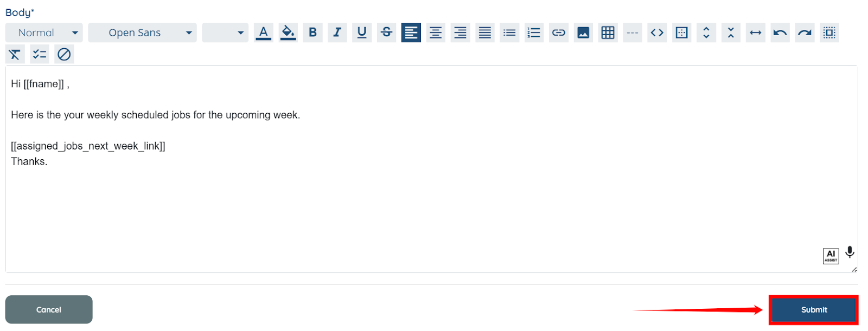The image size is (868, 331).
Task: Choose a background fill color
Action: click(x=288, y=33)
